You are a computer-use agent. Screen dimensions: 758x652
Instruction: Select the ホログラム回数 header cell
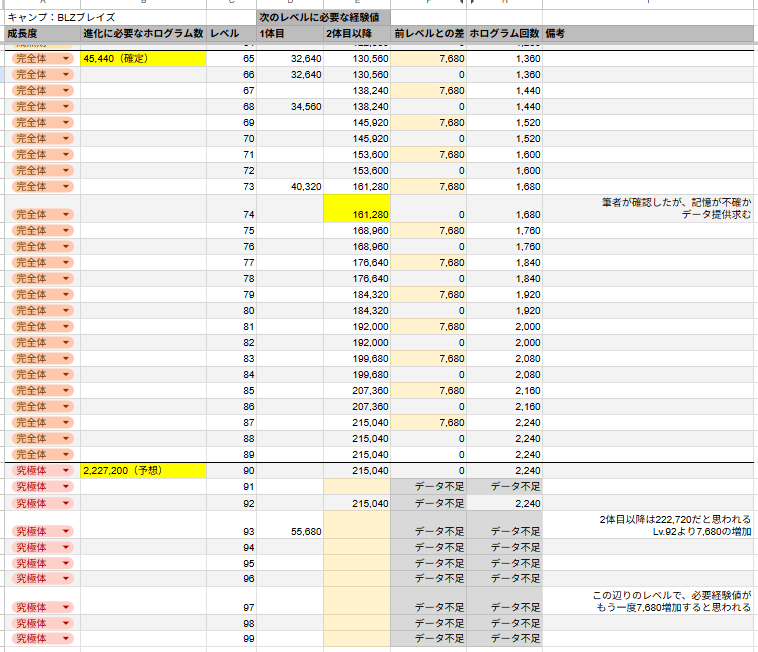504,34
